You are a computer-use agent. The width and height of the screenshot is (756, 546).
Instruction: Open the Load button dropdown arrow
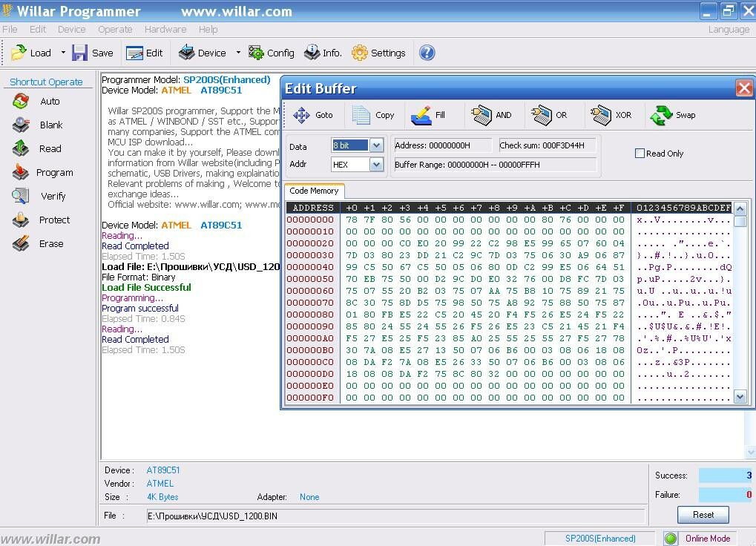point(63,53)
